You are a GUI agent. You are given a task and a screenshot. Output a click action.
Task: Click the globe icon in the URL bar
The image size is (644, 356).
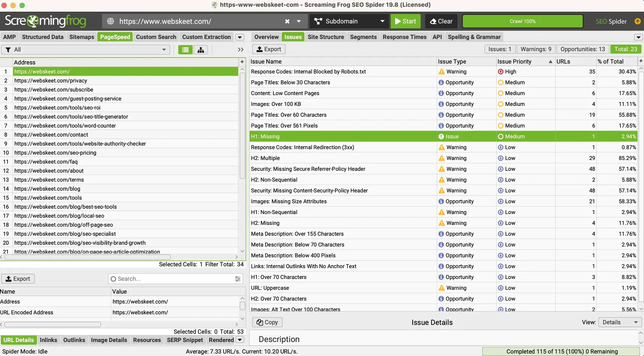pyautogui.click(x=110, y=21)
